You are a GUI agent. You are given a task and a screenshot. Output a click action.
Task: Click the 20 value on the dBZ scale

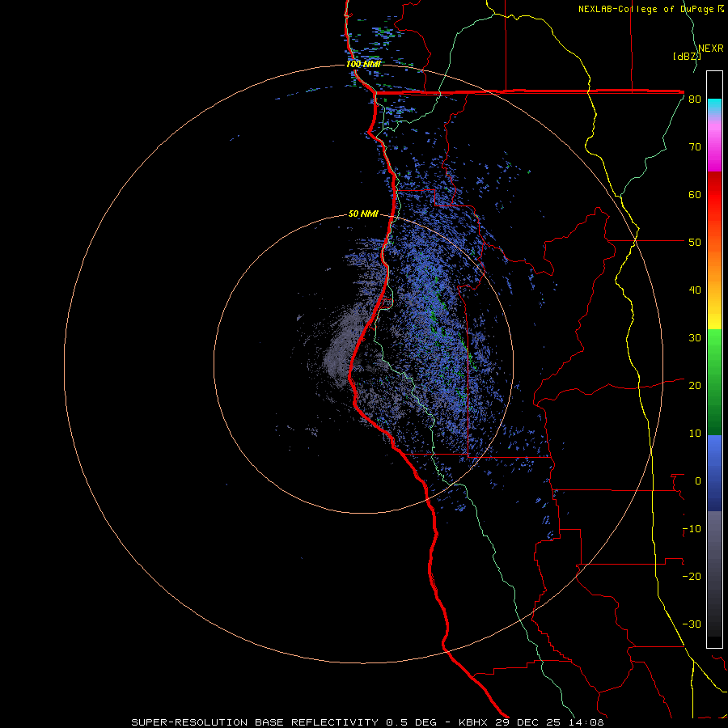click(695, 385)
